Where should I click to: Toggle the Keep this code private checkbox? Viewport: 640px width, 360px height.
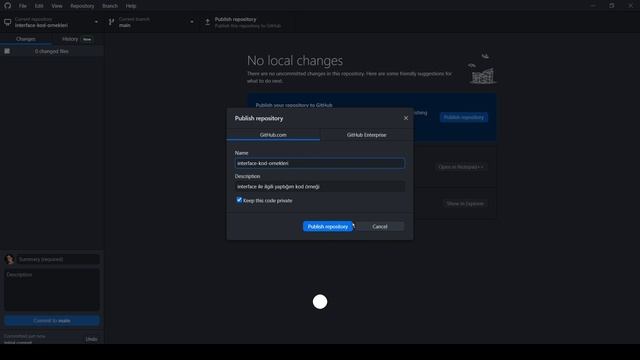(x=239, y=200)
